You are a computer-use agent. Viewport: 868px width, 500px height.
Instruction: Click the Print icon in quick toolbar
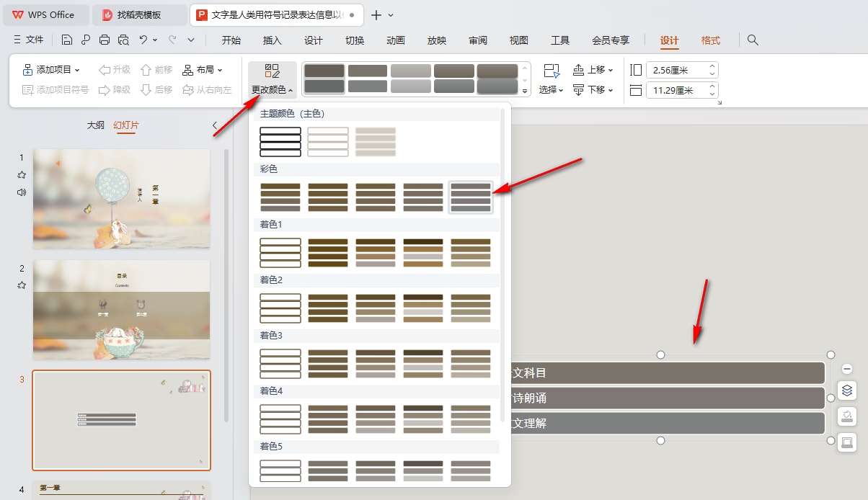[x=105, y=40]
